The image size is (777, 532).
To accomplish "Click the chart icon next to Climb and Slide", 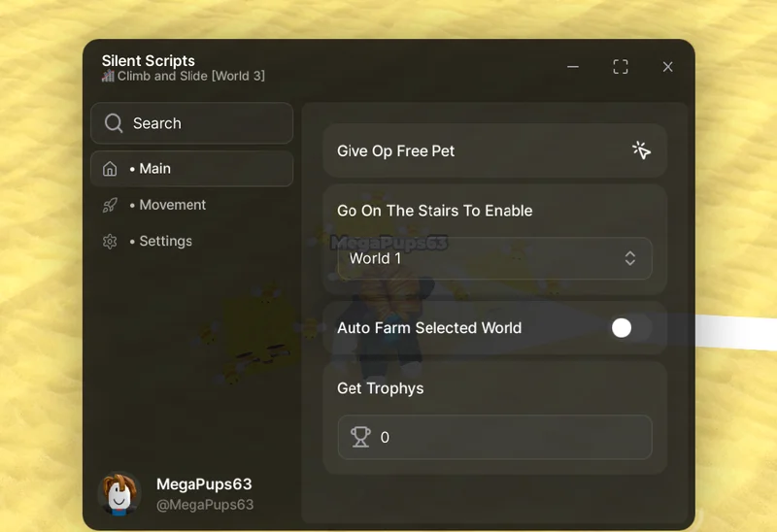I will (108, 76).
